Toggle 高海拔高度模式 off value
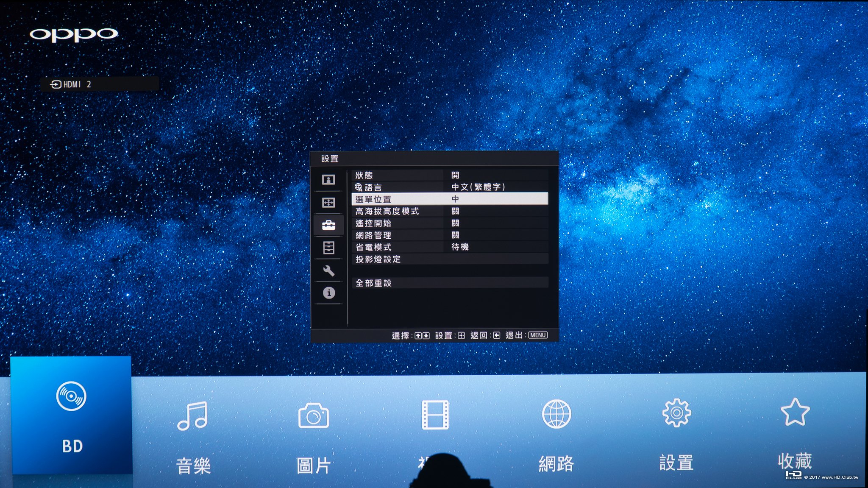This screenshot has height=488, width=868. [x=455, y=211]
